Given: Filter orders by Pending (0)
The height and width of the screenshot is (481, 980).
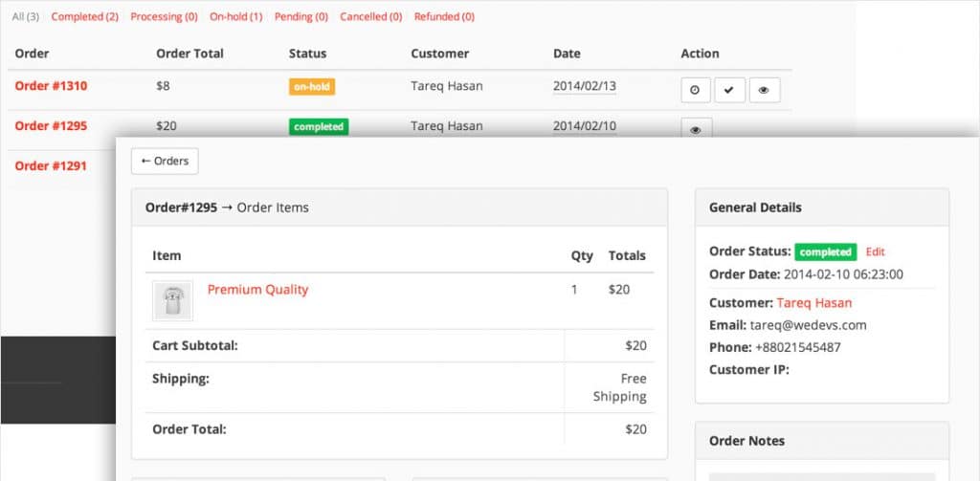Looking at the screenshot, I should (301, 17).
